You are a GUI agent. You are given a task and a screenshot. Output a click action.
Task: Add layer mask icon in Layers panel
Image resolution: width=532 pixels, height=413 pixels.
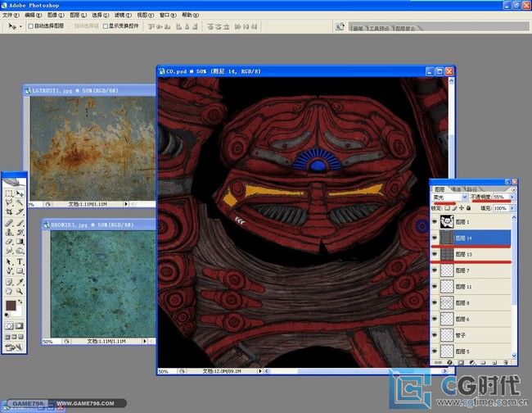461,362
